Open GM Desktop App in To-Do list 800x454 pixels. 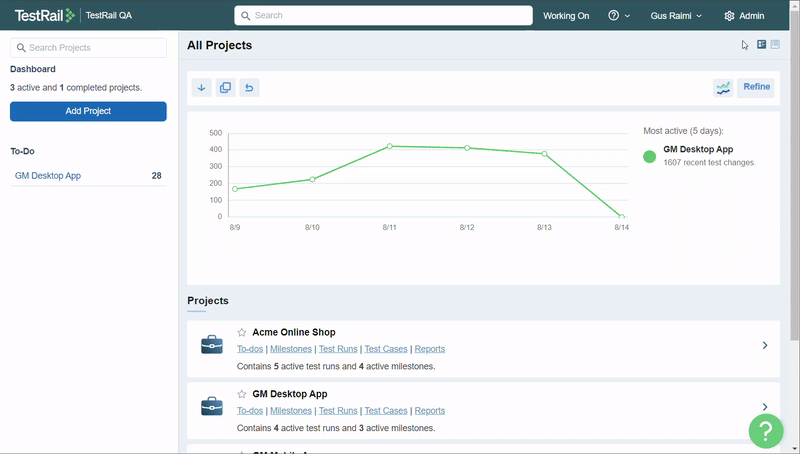48,175
